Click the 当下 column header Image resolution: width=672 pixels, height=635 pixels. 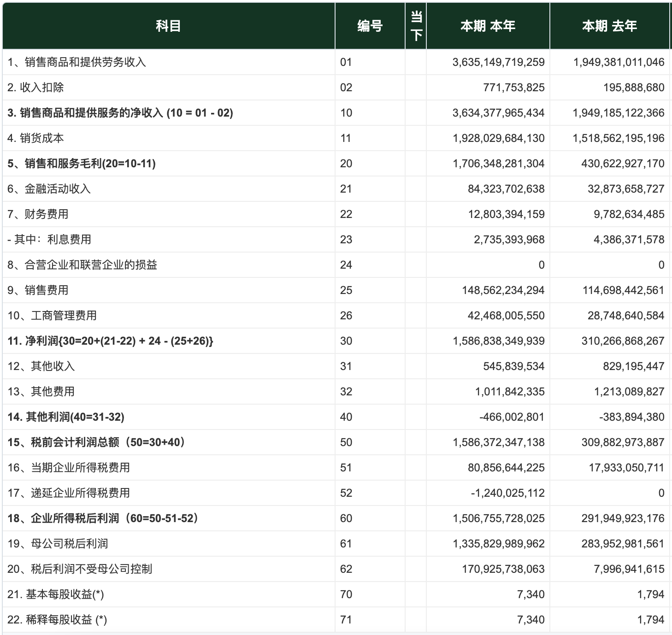click(416, 26)
